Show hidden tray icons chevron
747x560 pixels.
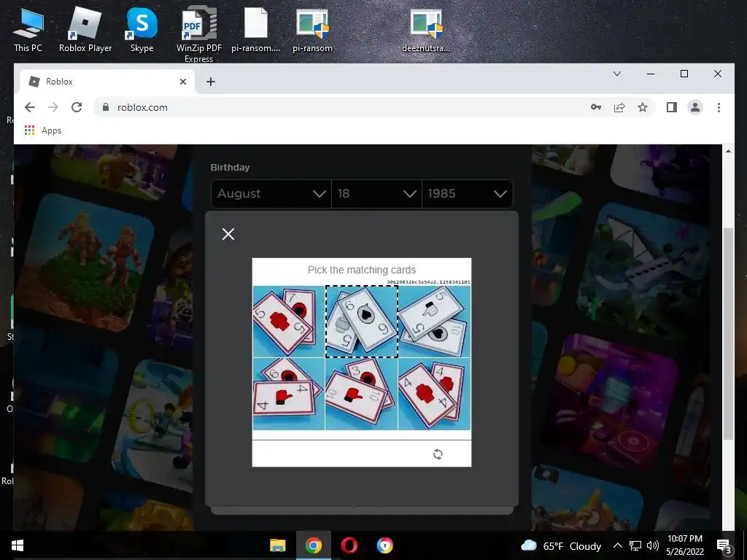(x=617, y=545)
